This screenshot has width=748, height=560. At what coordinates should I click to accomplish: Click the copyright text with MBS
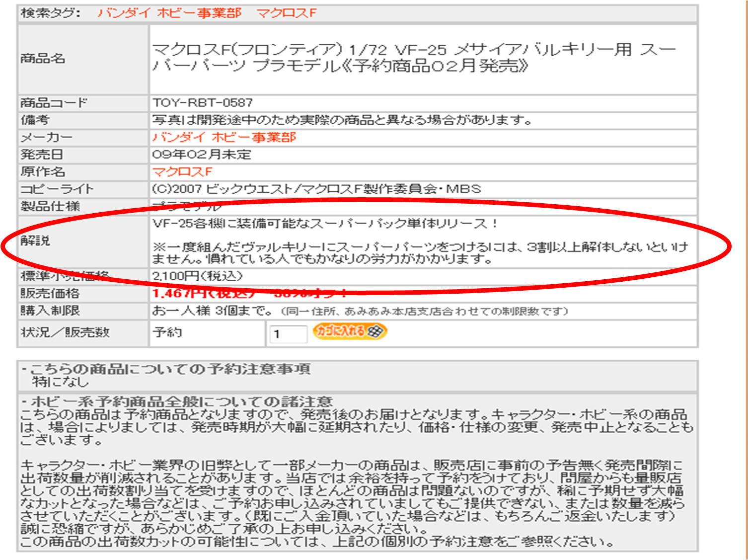point(316,189)
